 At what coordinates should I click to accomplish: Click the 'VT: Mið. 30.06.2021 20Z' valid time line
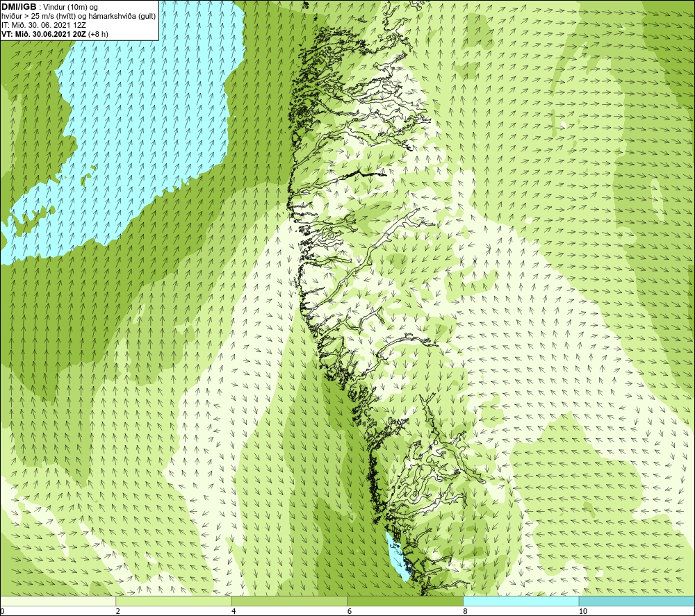coord(54,34)
